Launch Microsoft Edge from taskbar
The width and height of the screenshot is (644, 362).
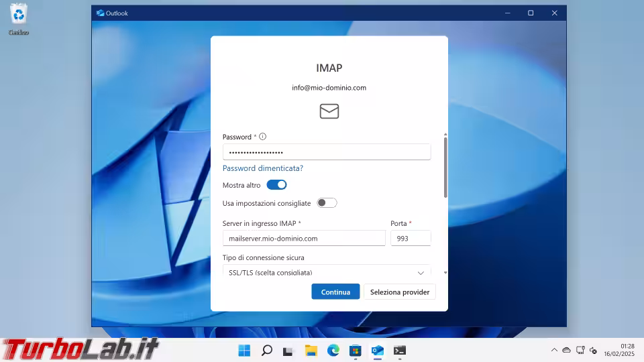[x=333, y=351]
